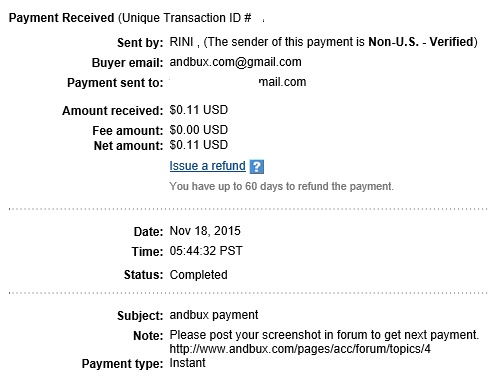The height and width of the screenshot is (381, 489).
Task: Click the Fee amount value $0.00 USD
Action: [199, 130]
